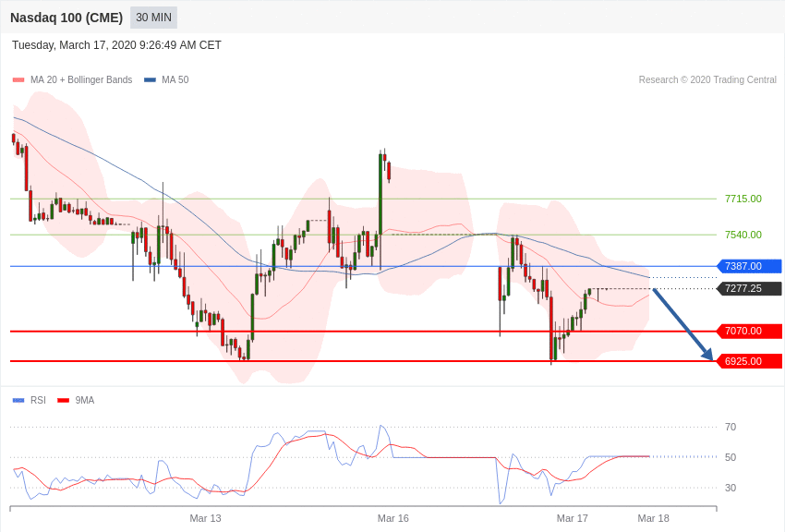Viewport: 785px width, 532px height.
Task: Click the MA 50 blue legend swatch
Action: pyautogui.click(x=150, y=80)
